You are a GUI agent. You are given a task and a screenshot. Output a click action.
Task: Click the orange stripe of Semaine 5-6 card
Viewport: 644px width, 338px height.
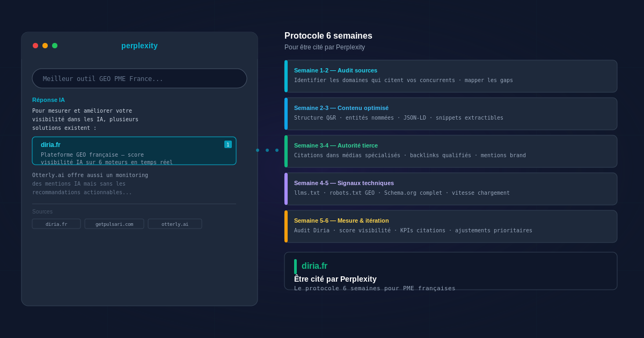point(286,226)
